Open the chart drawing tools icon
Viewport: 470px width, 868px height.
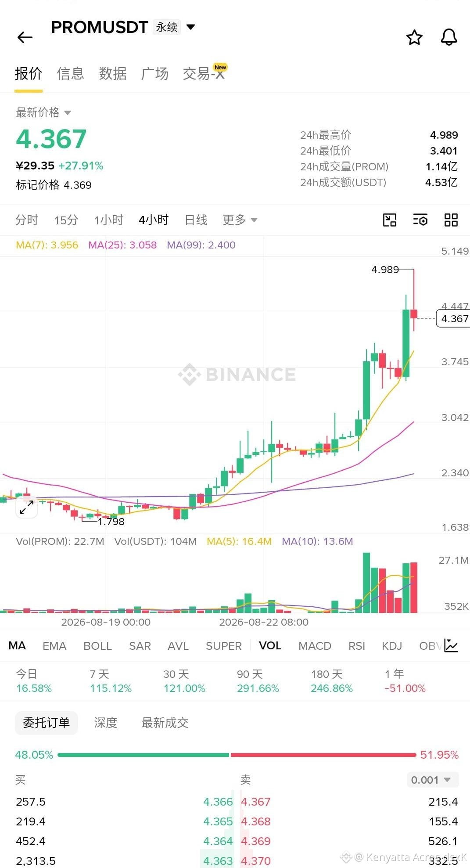(390, 220)
